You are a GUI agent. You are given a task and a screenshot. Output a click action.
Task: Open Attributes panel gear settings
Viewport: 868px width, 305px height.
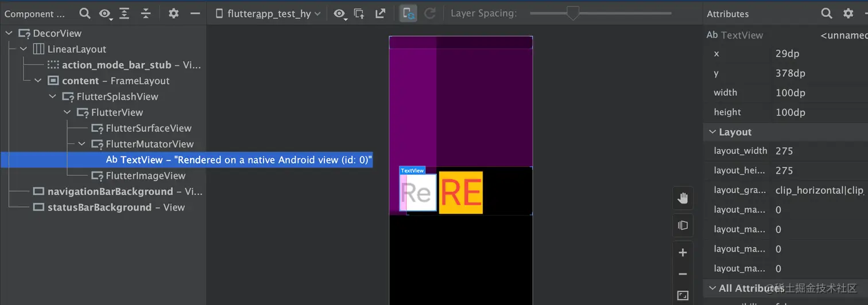[x=848, y=13]
